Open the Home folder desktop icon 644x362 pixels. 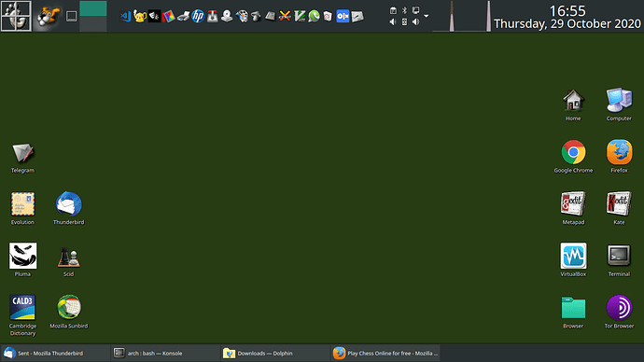[x=573, y=101]
